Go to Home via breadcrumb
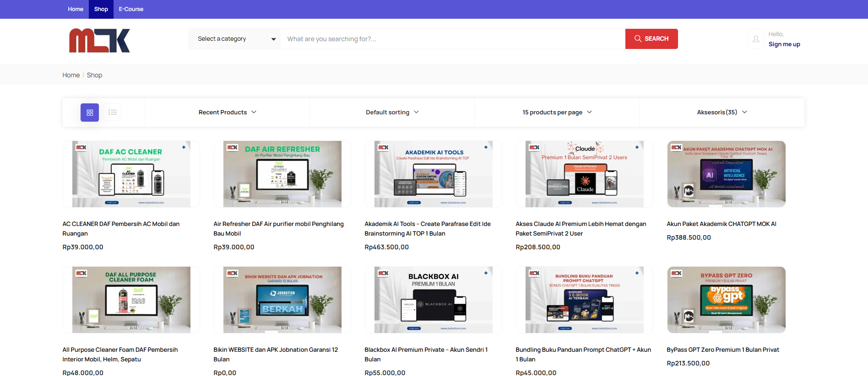Image resolution: width=868 pixels, height=376 pixels. coord(71,75)
